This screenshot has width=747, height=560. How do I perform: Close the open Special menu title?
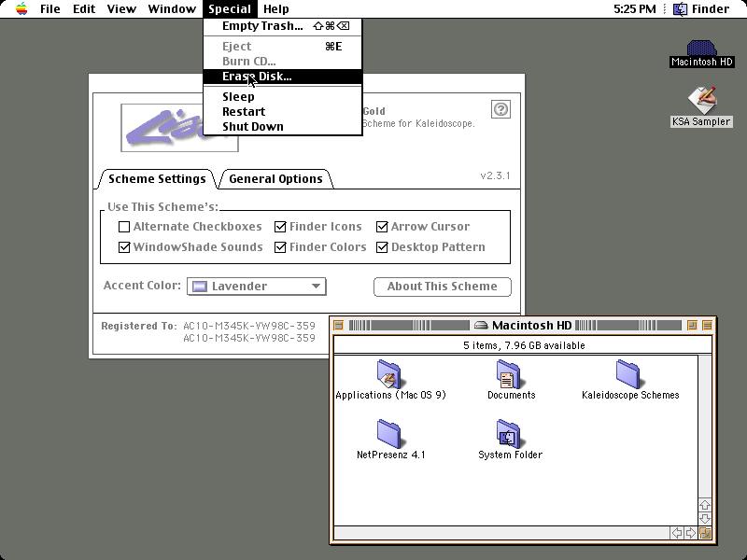coord(230,9)
